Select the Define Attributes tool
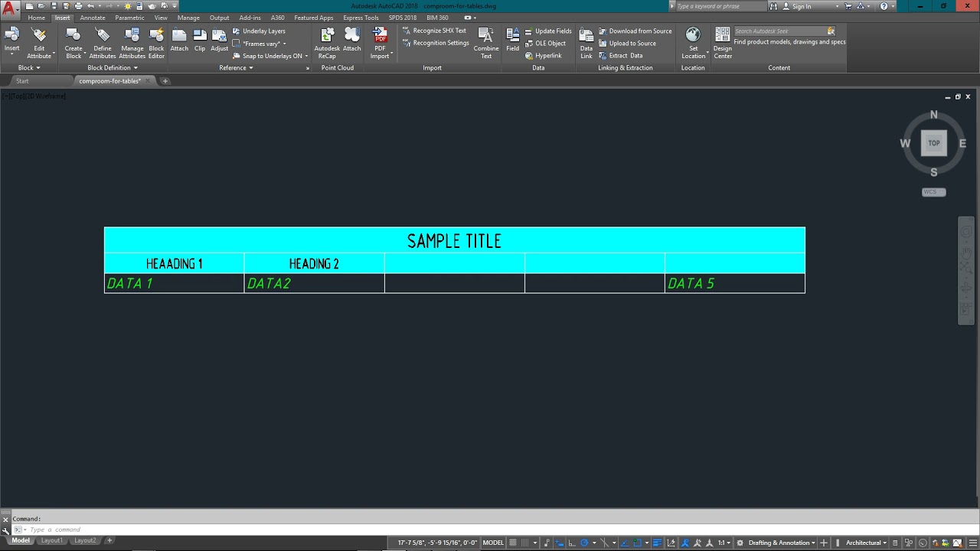The height and width of the screenshot is (551, 980). click(x=103, y=43)
